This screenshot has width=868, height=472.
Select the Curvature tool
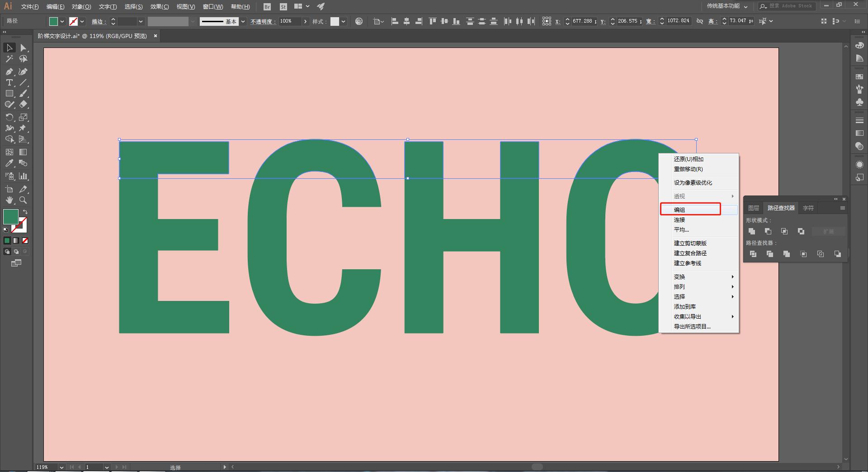(x=24, y=72)
